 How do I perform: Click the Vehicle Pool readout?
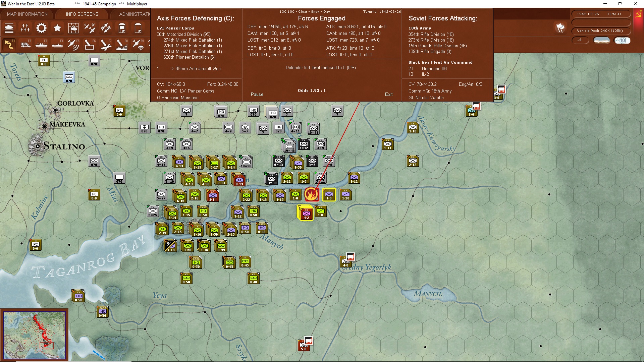(601, 31)
